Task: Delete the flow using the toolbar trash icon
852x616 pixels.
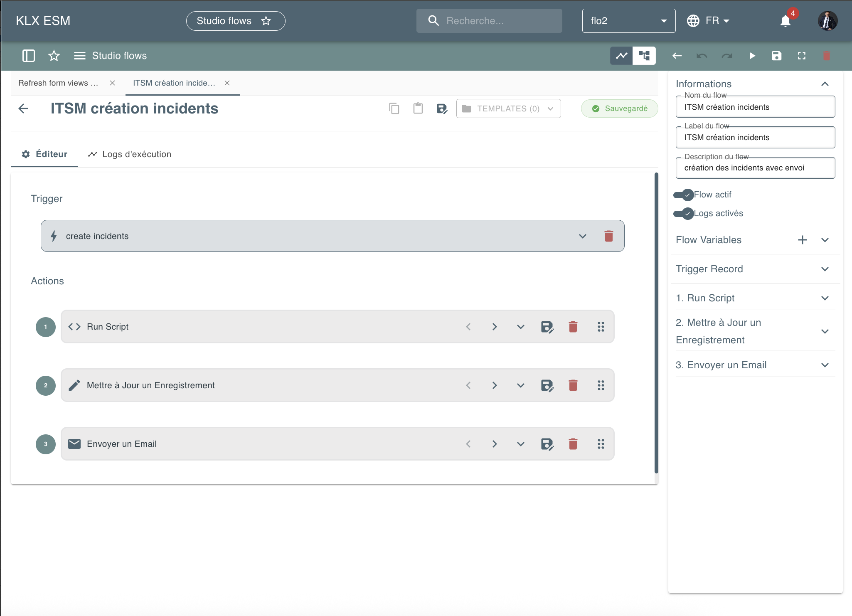Action: (827, 56)
